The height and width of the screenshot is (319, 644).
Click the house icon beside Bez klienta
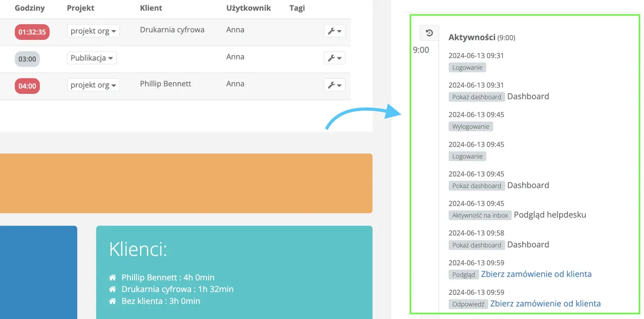tap(113, 301)
